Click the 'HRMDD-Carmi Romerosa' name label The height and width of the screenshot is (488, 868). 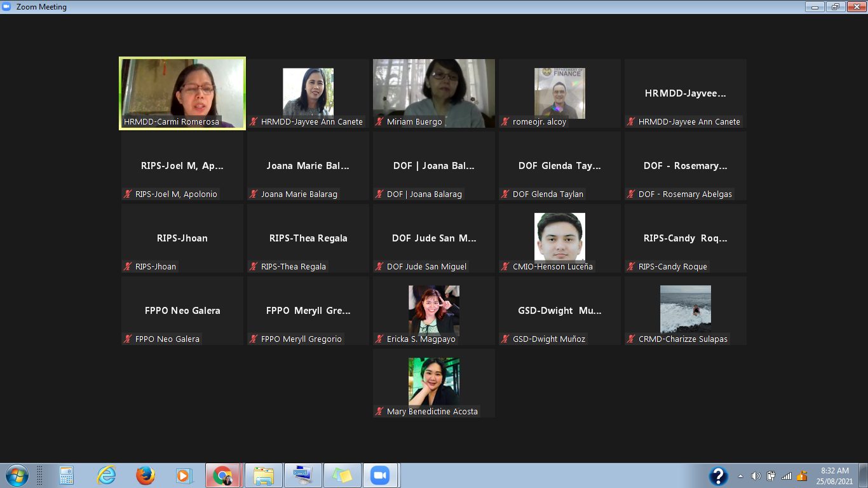171,122
